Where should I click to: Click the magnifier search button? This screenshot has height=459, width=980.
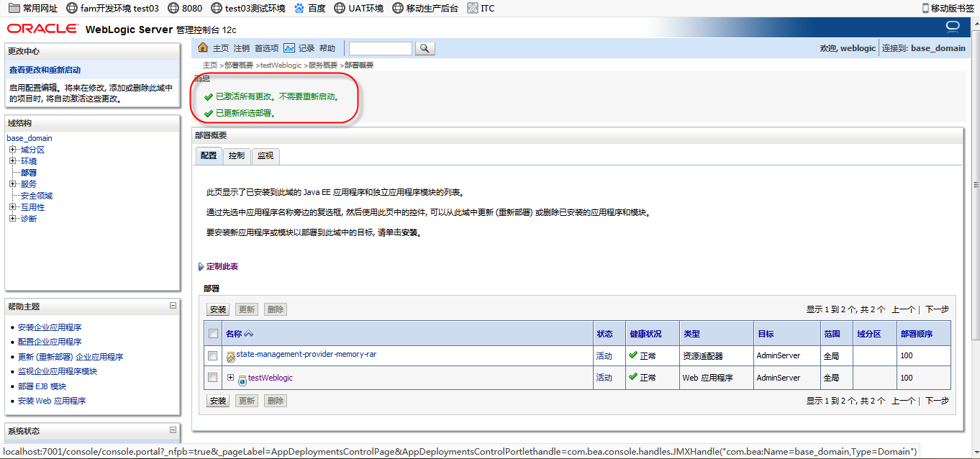coord(425,48)
